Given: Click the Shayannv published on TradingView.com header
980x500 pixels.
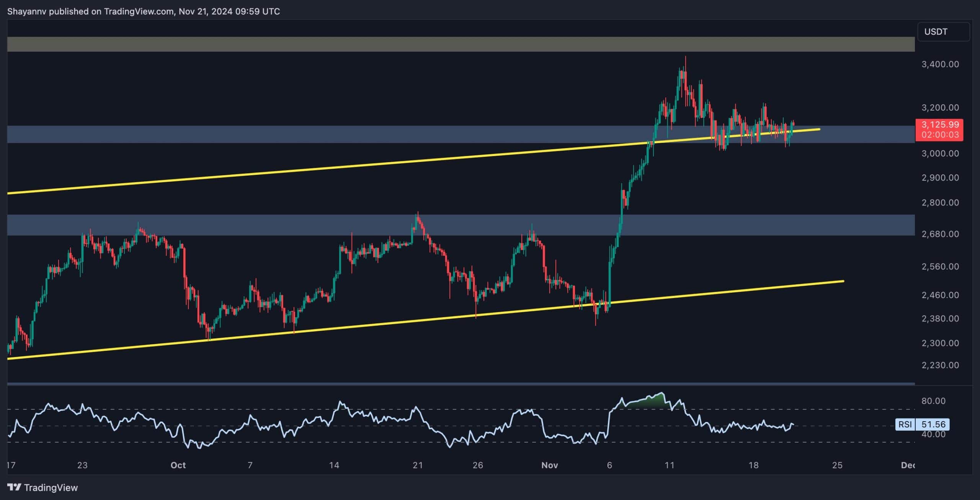Looking at the screenshot, I should tap(144, 11).
